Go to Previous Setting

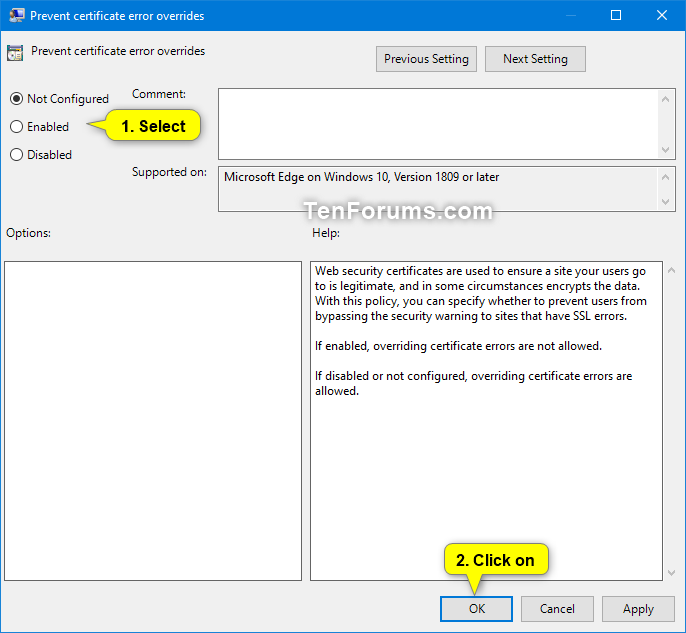(x=426, y=59)
